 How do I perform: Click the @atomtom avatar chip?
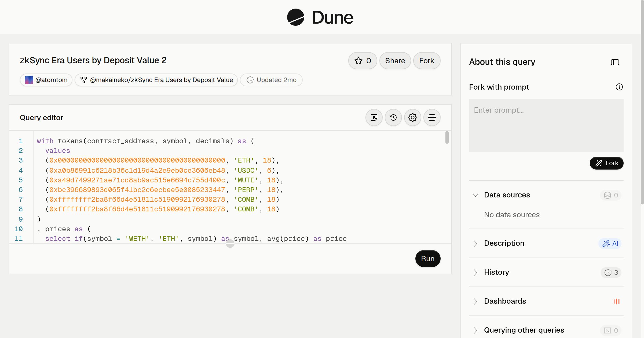tap(46, 80)
